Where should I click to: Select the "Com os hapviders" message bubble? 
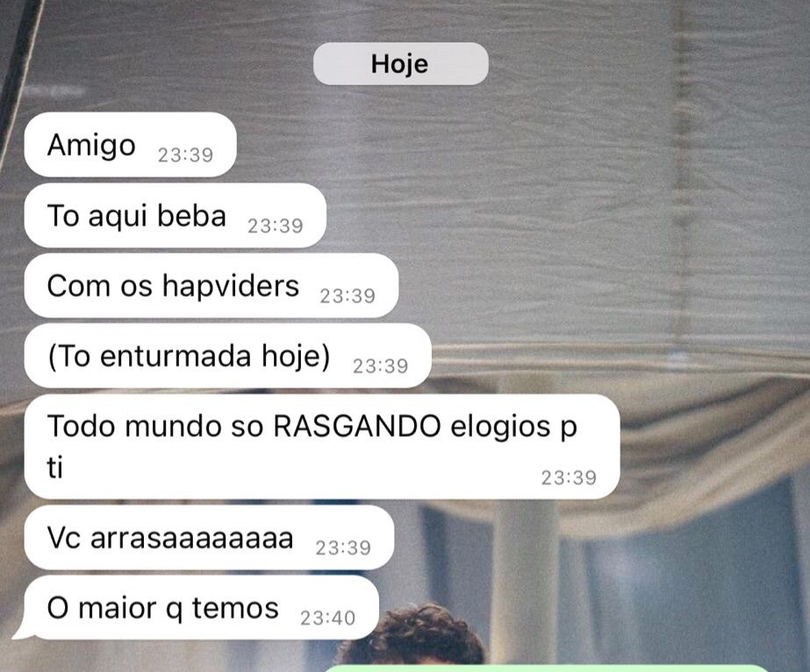(211, 286)
